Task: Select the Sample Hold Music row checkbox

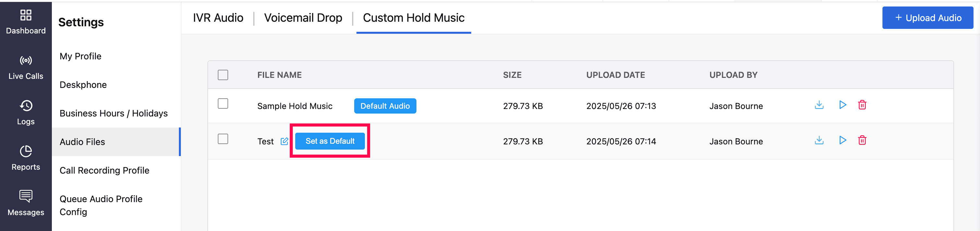Action: (223, 103)
